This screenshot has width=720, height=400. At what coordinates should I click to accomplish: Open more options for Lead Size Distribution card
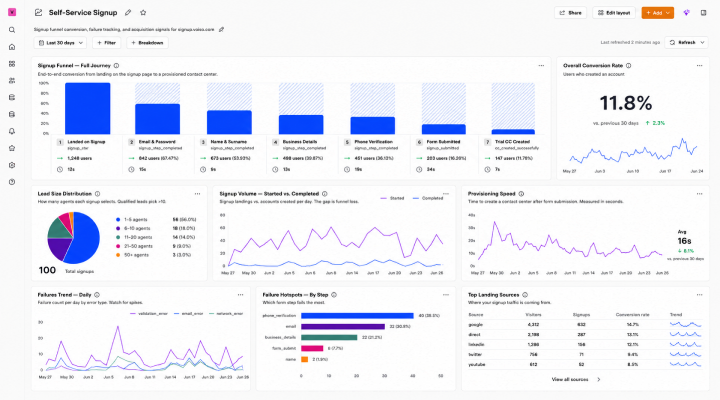[x=197, y=194]
